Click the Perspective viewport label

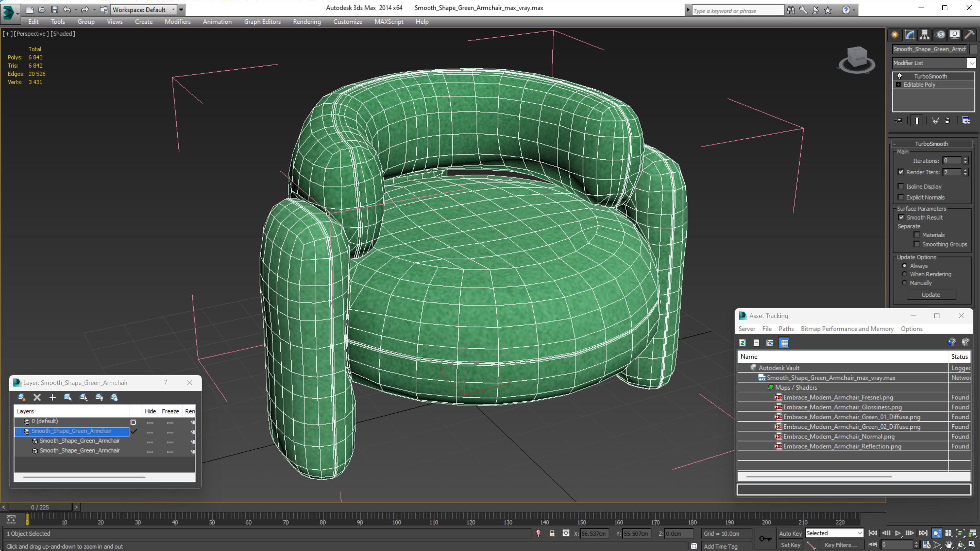pos(31,33)
